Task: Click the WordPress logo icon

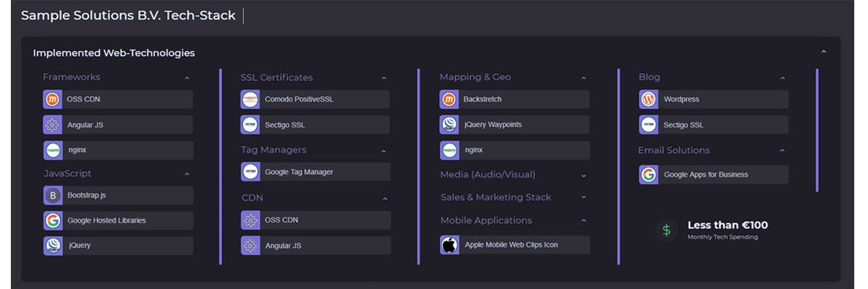Action: point(648,100)
